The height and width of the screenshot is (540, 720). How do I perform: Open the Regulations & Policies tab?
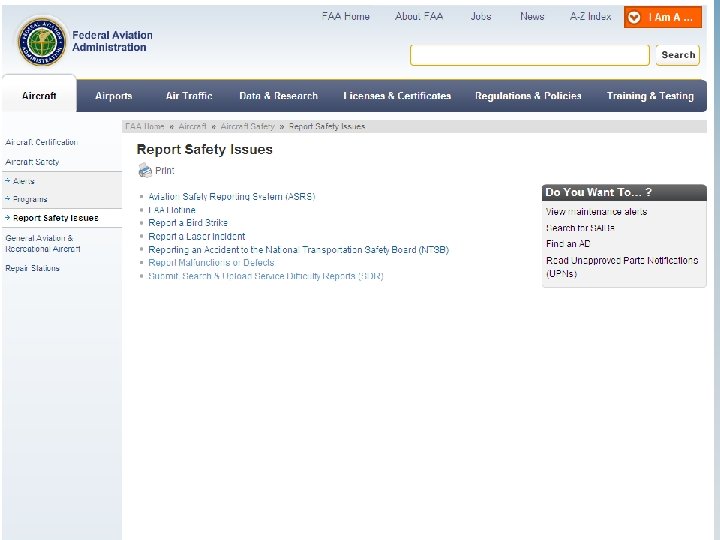coord(528,96)
